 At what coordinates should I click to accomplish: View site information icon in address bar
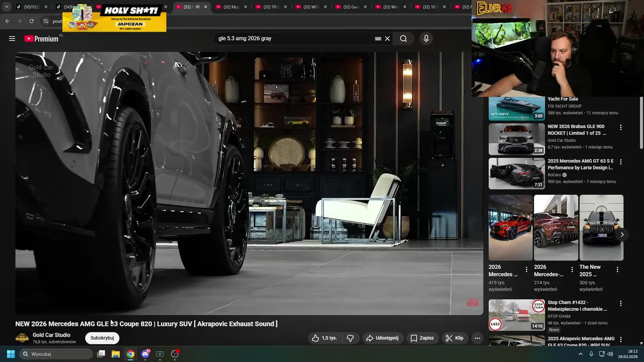pyautogui.click(x=46, y=21)
